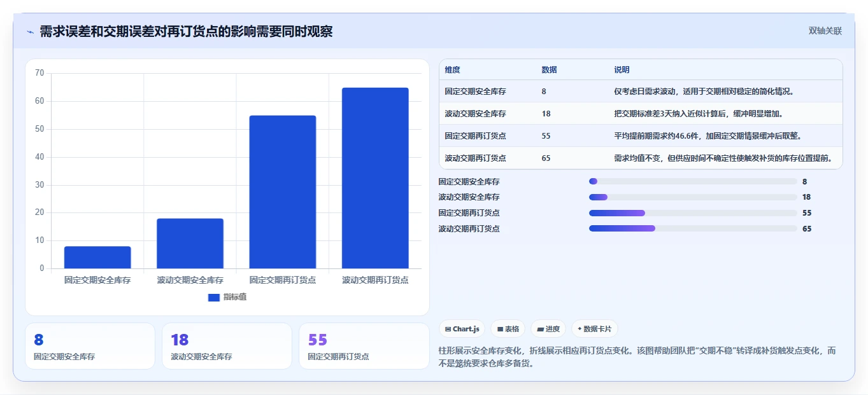
Task: Click the value 65 beside progress bar
Action: click(x=807, y=229)
